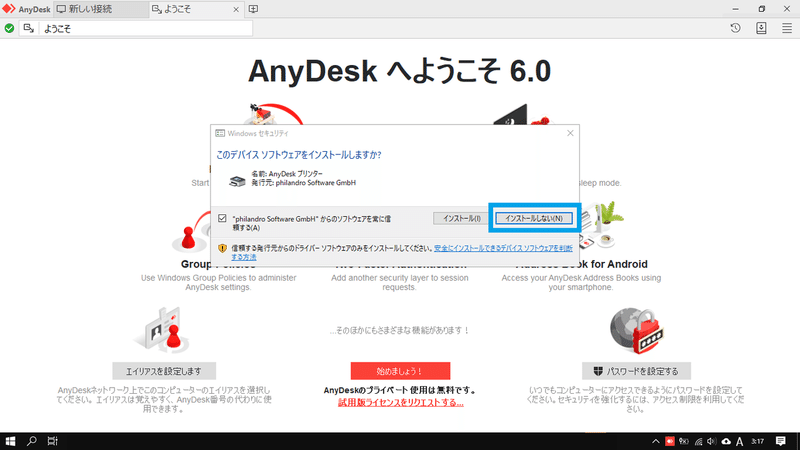Click the install AnyDesk download icon
Image resolution: width=800 pixels, height=450 pixels.
pyautogui.click(x=761, y=29)
